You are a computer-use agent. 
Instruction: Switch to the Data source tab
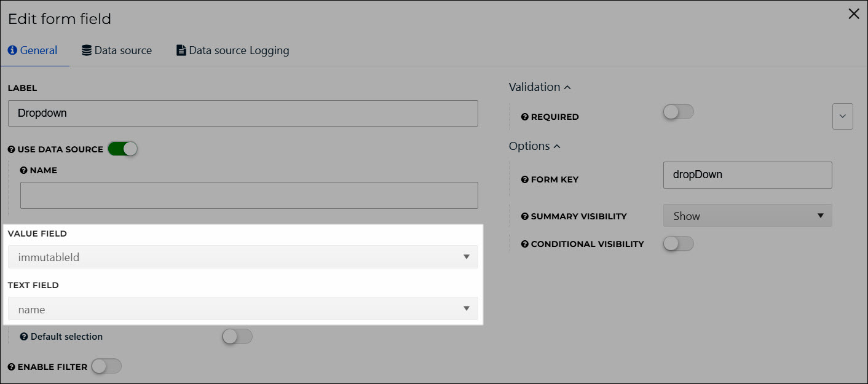117,50
